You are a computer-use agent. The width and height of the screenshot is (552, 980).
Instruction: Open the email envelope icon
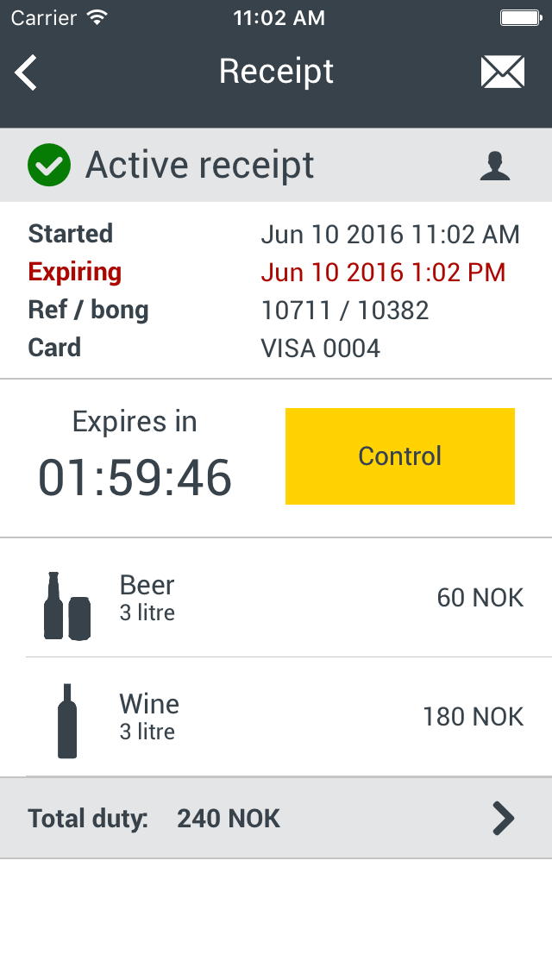coord(502,72)
